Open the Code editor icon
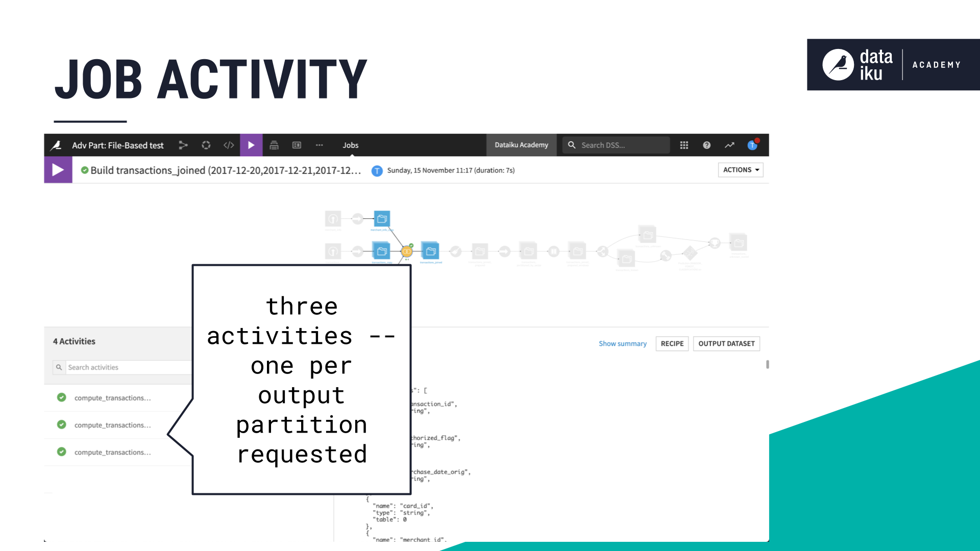Screen dimensions: 980x551 click(x=228, y=145)
